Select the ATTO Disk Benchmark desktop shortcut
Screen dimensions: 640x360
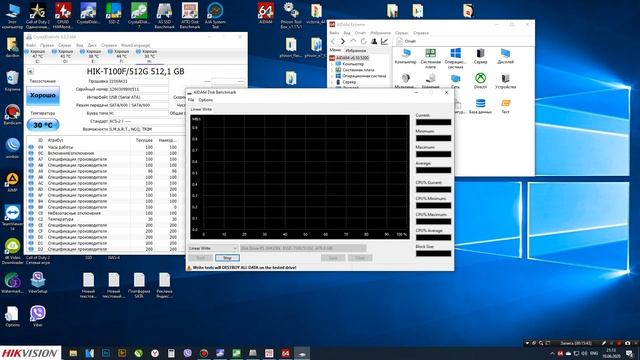point(190,16)
